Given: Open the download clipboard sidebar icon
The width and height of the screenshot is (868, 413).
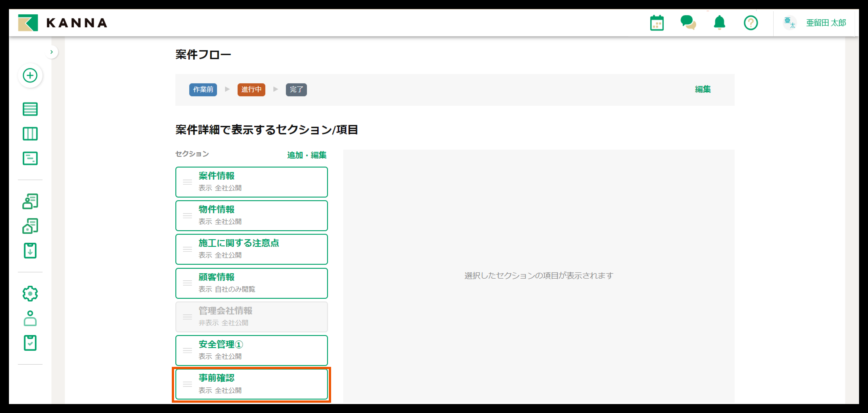Looking at the screenshot, I should click(x=30, y=251).
